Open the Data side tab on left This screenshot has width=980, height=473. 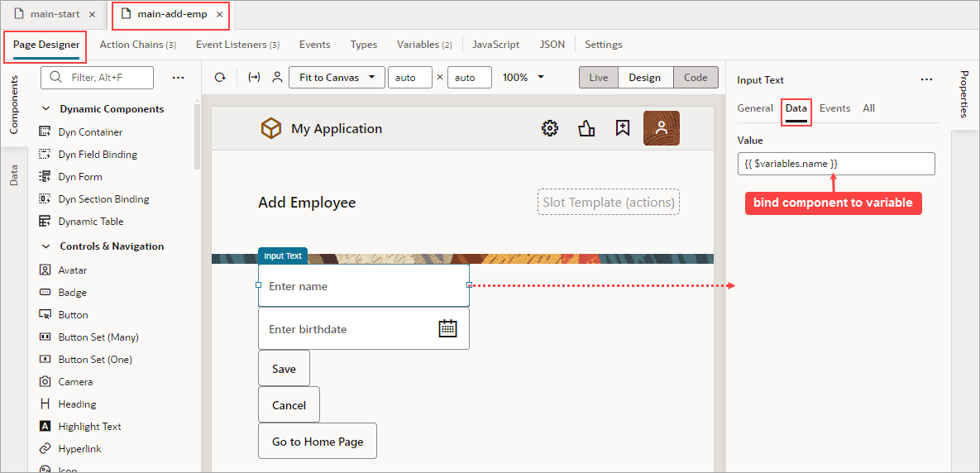[14, 175]
